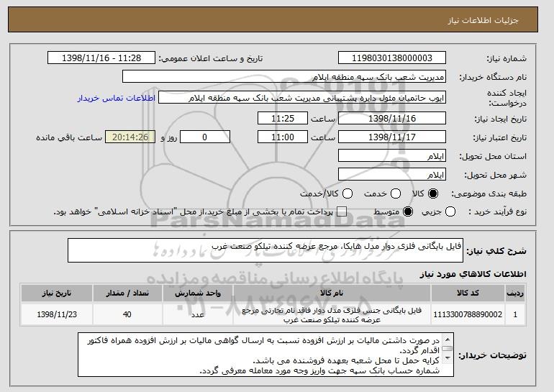Viewport: 554px width, 392px height.
Task: Click the توضیحات خریدار label
Action: [x=492, y=355]
